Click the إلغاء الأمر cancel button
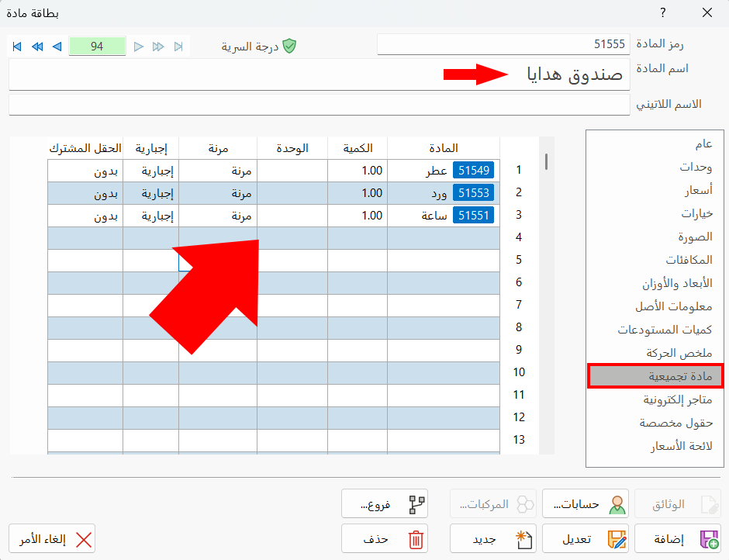729x560 pixels. click(52, 539)
